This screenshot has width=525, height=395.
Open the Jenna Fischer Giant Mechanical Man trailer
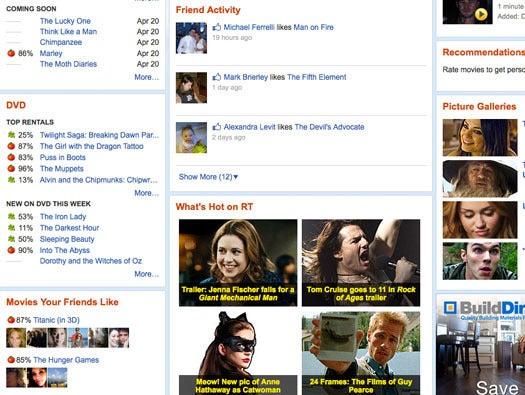[238, 263]
